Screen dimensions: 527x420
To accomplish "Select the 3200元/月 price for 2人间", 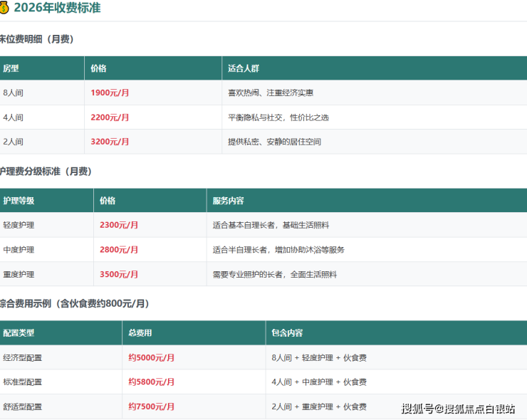I will pos(110,142).
